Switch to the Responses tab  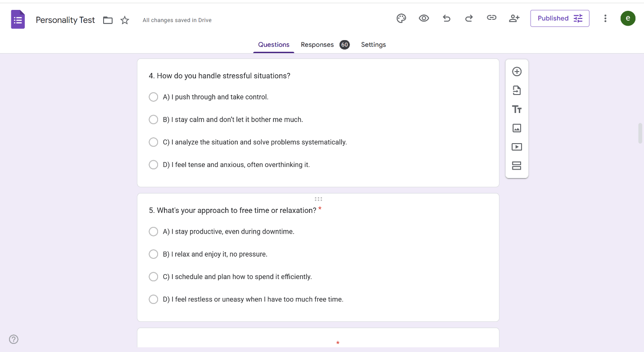[317, 45]
